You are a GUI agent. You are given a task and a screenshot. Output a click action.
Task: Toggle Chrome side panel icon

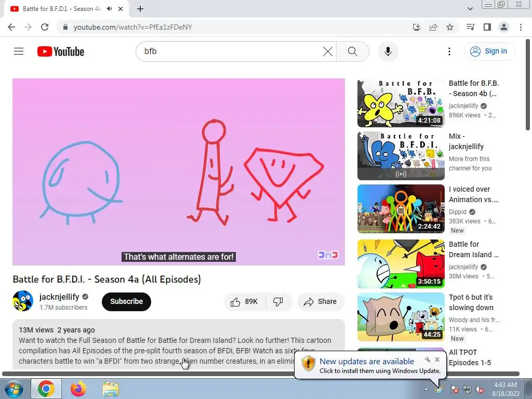point(487,27)
